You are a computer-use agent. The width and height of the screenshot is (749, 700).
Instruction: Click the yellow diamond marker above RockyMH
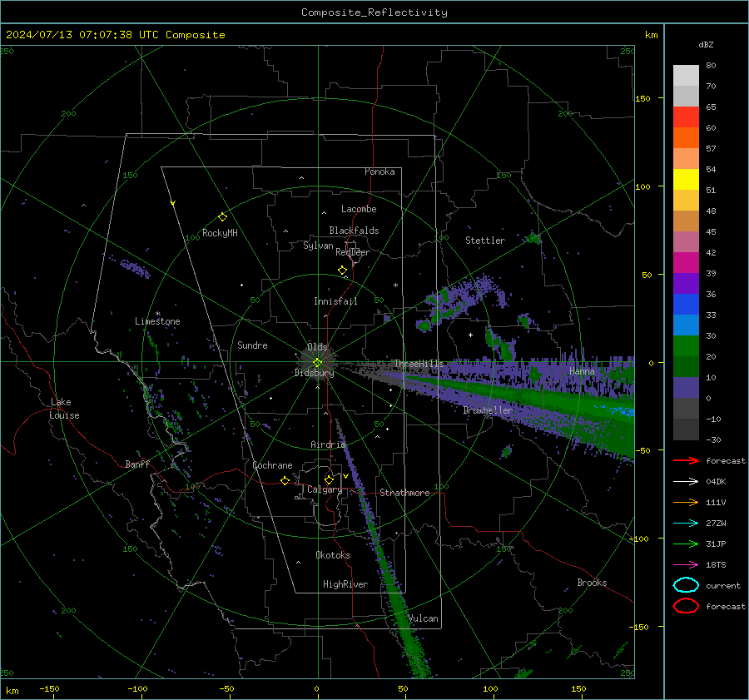[x=222, y=217]
